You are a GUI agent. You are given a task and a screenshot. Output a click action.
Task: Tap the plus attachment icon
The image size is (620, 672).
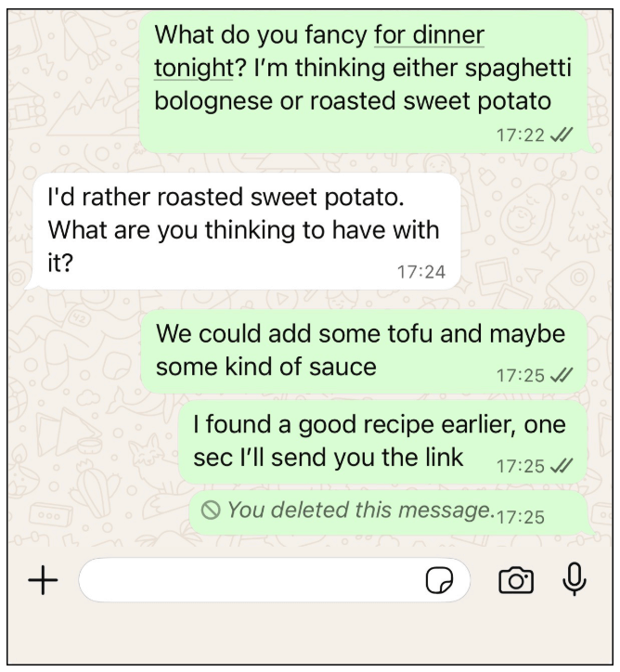[x=43, y=580]
